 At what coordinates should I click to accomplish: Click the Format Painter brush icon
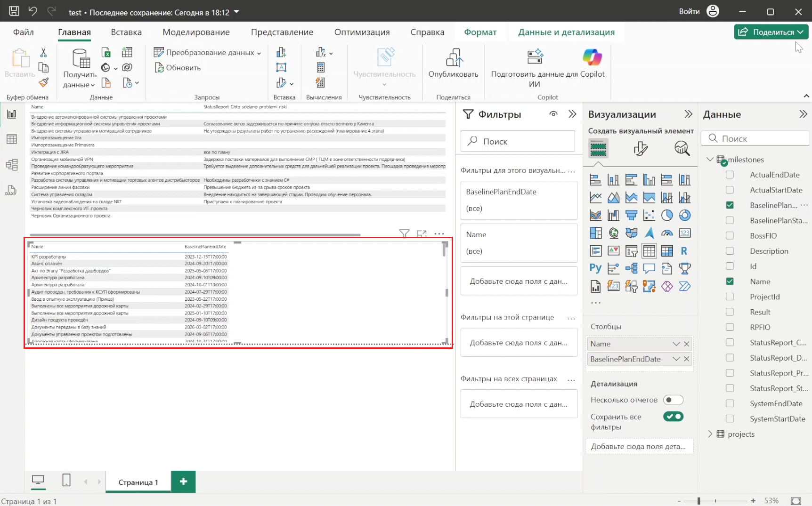tap(43, 83)
